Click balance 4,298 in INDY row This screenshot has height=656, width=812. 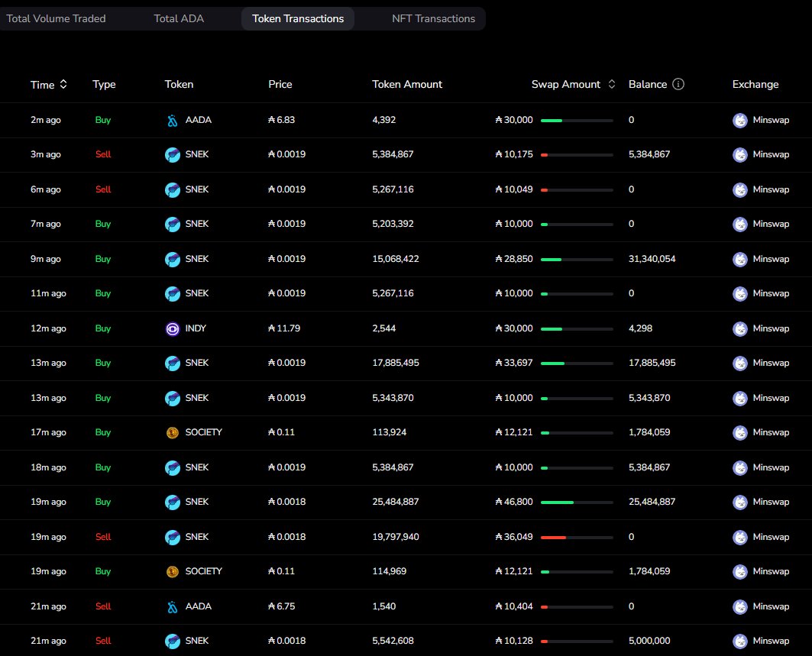pyautogui.click(x=640, y=328)
